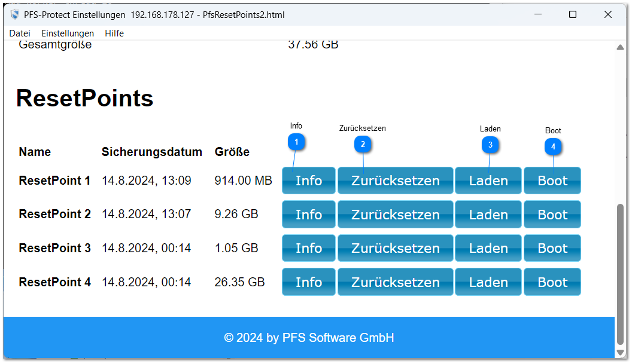Show Info for ResetPoint 4
Image resolution: width=632 pixels, height=364 pixels.
(x=309, y=282)
